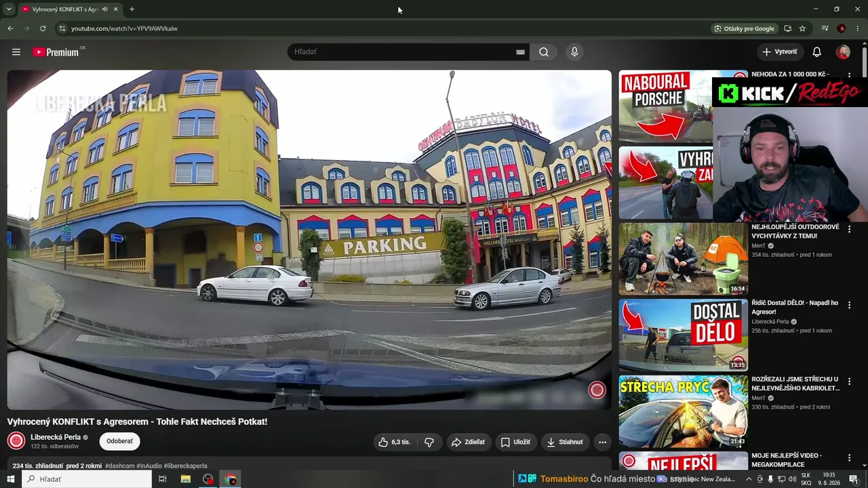Open the Liberecká Perla channel avatar
868x488 pixels.
click(16, 441)
